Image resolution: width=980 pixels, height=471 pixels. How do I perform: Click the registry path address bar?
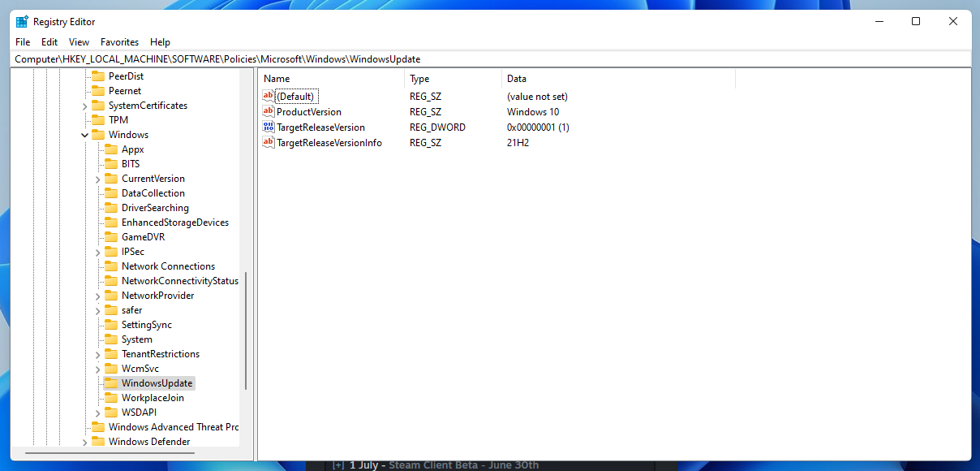click(x=490, y=59)
